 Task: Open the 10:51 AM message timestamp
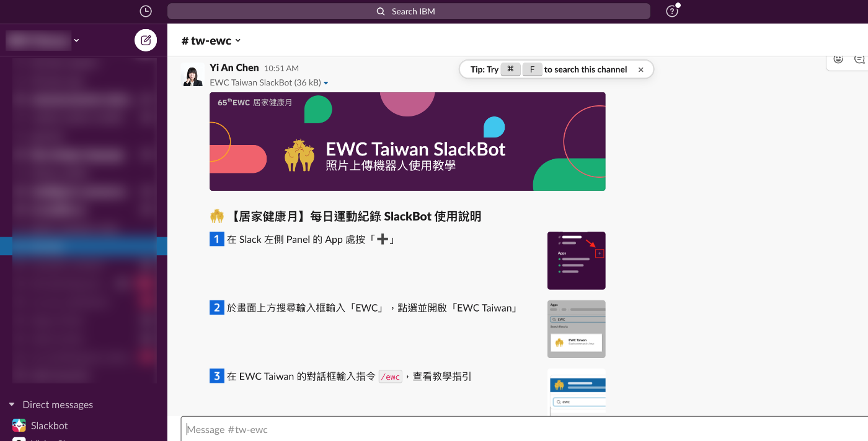point(281,69)
